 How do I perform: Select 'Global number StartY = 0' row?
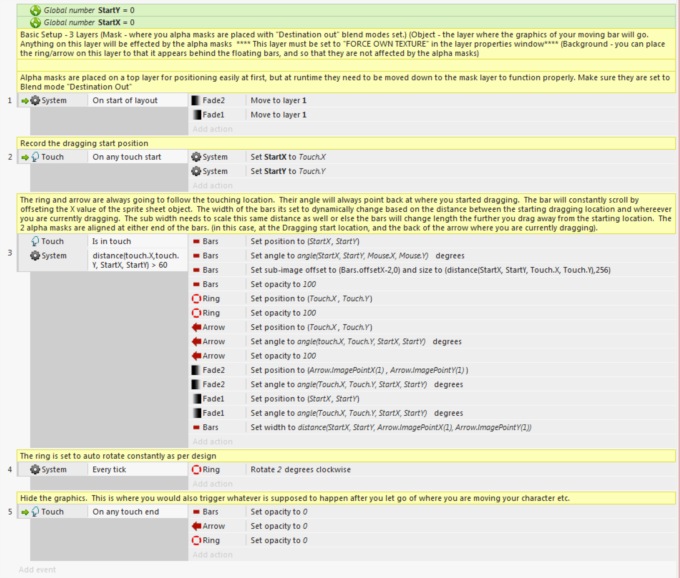pos(346,10)
